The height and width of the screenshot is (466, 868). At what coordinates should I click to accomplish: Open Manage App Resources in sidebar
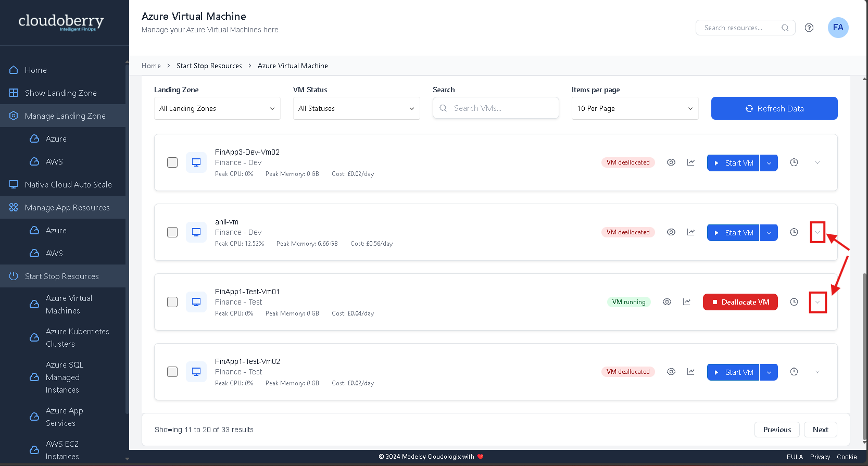[62, 207]
